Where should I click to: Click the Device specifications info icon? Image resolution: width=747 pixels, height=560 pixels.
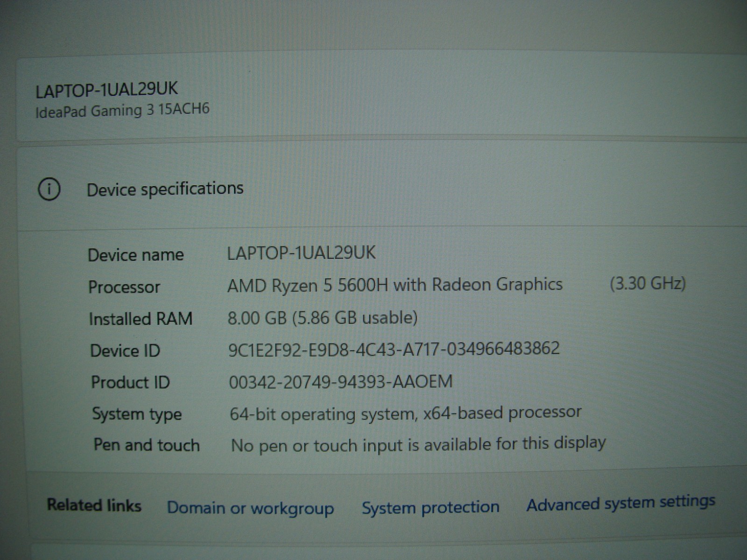pos(49,189)
